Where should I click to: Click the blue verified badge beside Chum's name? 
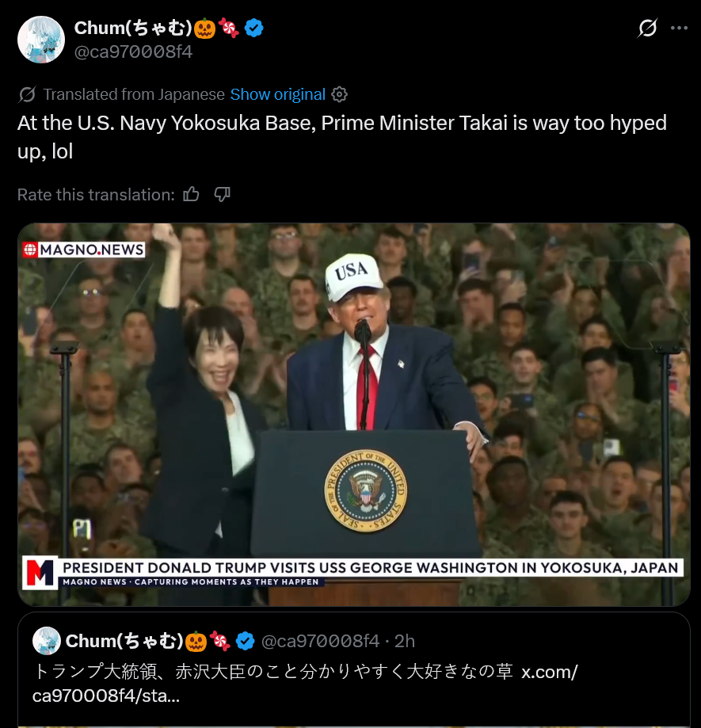point(254,28)
